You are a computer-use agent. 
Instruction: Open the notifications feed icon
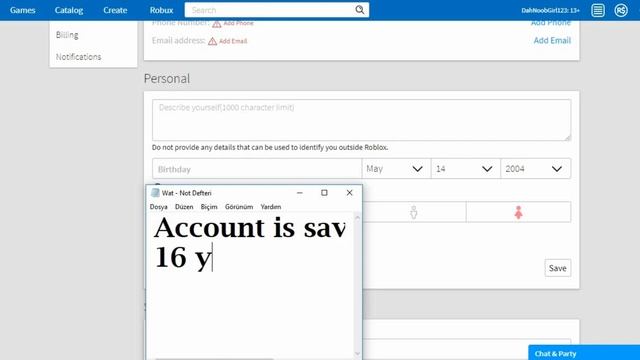tap(598, 10)
